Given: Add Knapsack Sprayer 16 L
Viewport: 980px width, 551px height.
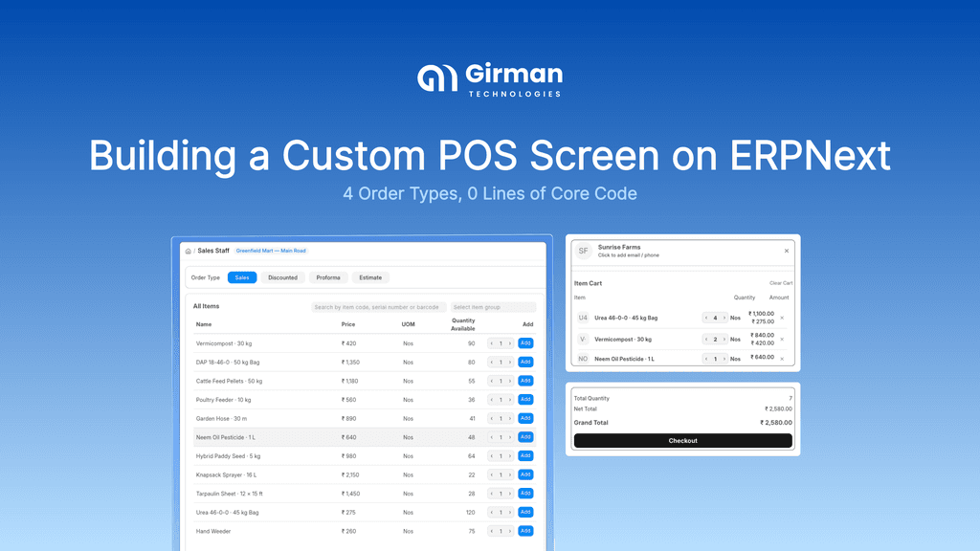Looking at the screenshot, I should click(525, 474).
